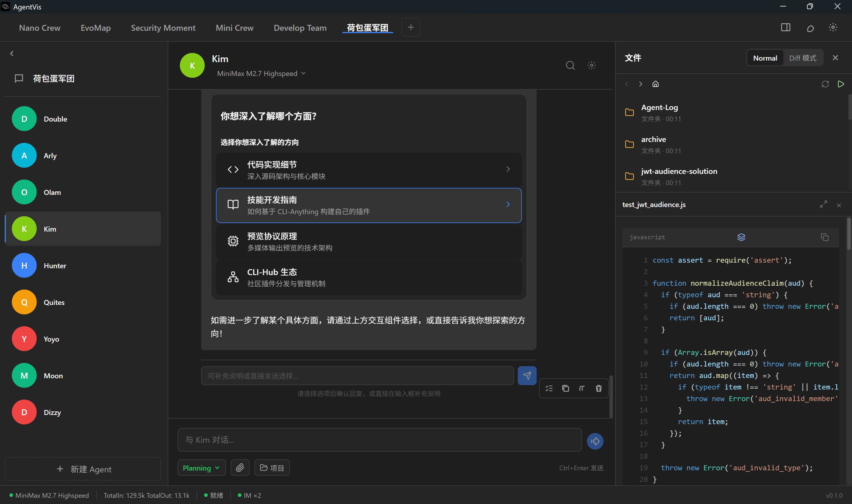
Task: Close the 文件 panel
Action: (835, 58)
